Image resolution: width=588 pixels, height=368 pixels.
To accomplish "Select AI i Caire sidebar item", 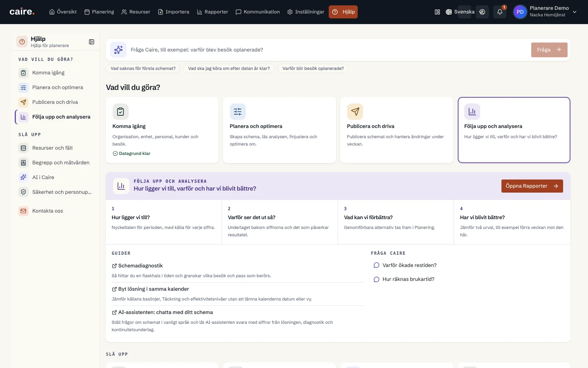I will tap(55, 177).
